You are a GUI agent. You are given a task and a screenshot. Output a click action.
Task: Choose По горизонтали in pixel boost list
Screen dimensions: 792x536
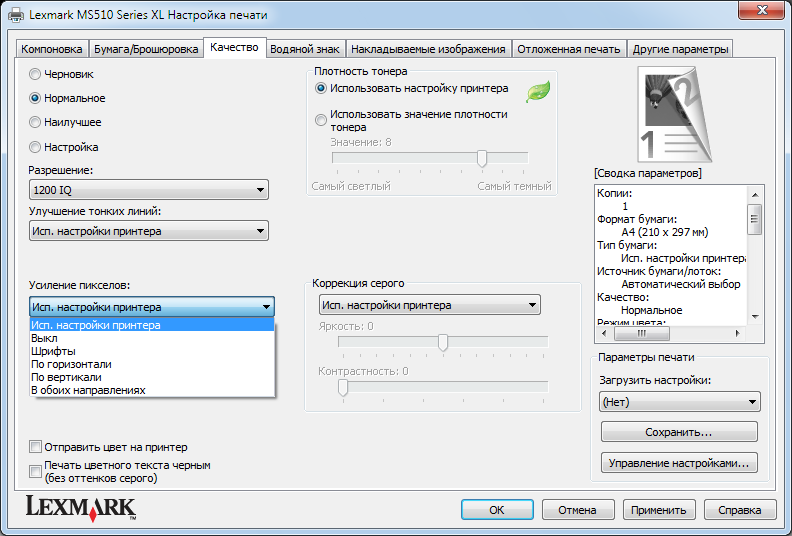(x=152, y=364)
